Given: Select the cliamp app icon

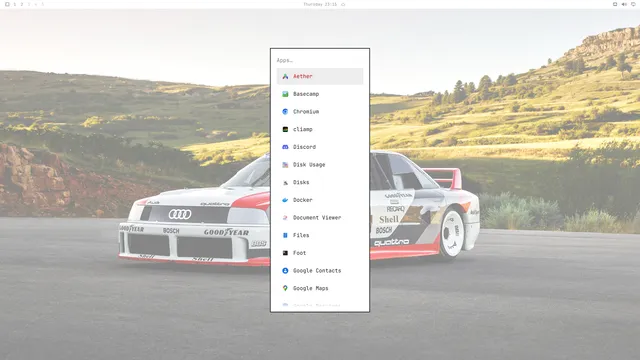Looking at the screenshot, I should tap(285, 129).
